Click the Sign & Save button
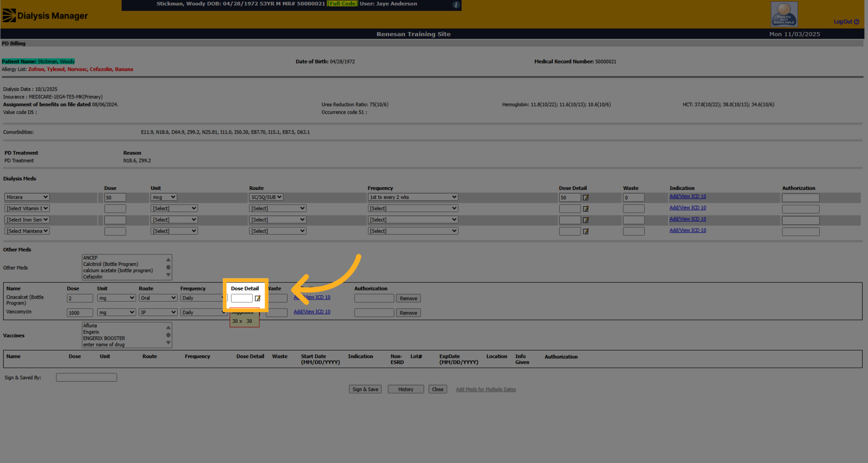Viewport: 868px width, 463px height. 365,389
